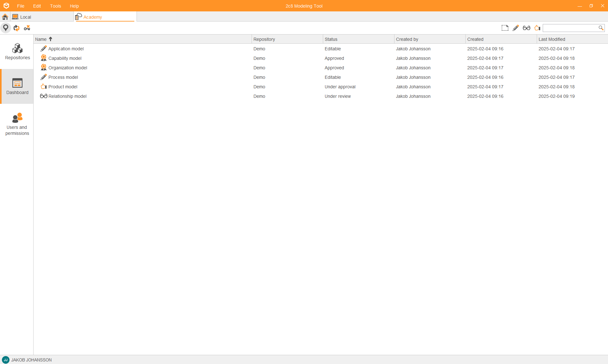This screenshot has height=364, width=608.
Task: Click the location pin filter icon
Action: coord(6,28)
